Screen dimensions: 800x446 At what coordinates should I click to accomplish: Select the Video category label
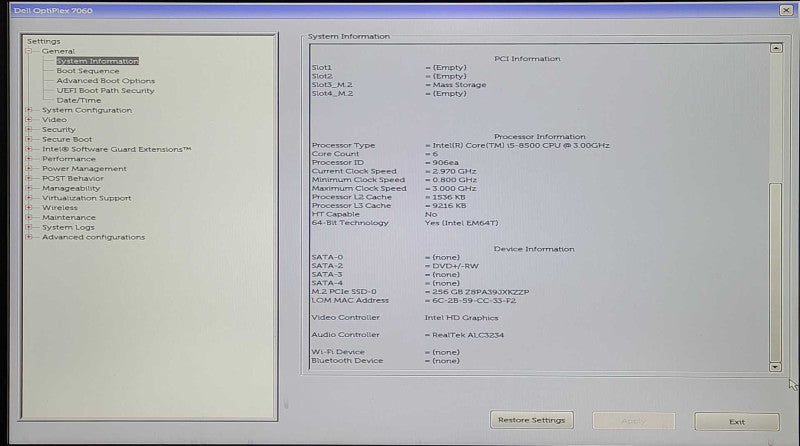click(x=54, y=119)
